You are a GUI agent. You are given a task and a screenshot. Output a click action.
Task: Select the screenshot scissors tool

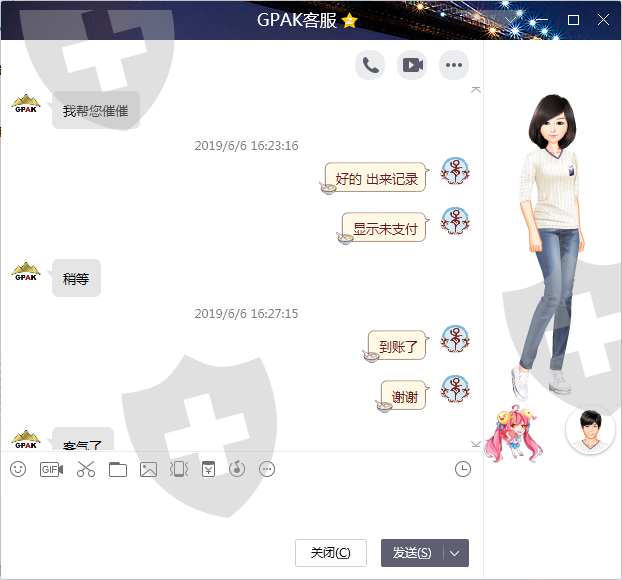coord(86,469)
